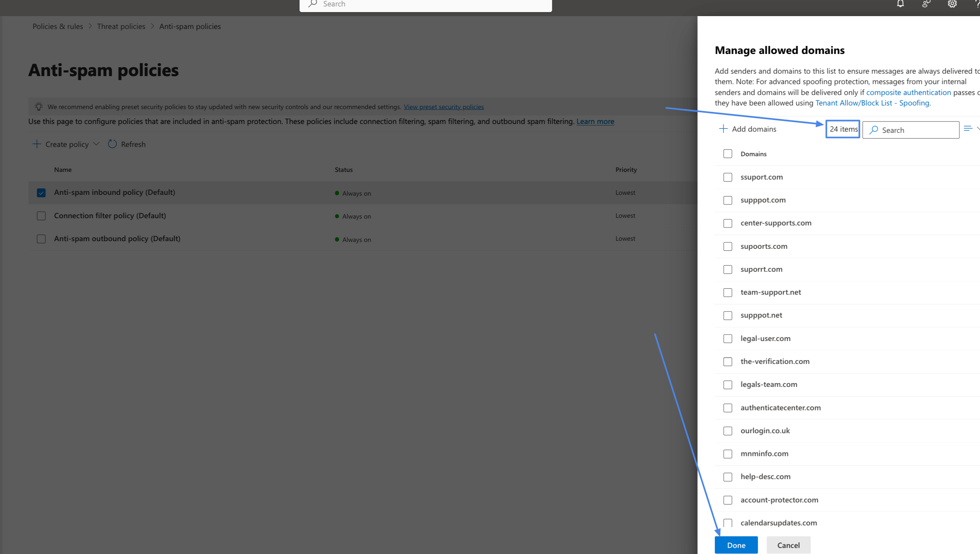
Task: Open the Threat policies breadcrumb
Action: [x=121, y=26]
